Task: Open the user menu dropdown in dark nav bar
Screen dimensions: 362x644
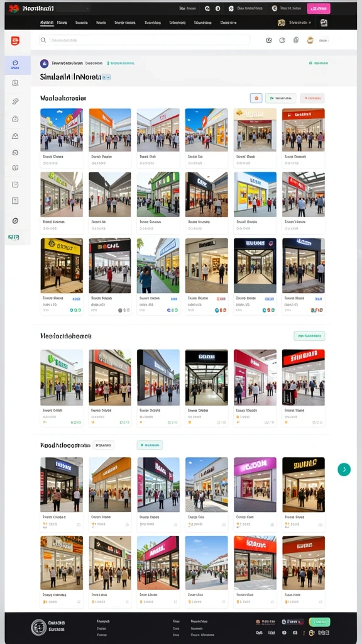Action: pos(295,23)
